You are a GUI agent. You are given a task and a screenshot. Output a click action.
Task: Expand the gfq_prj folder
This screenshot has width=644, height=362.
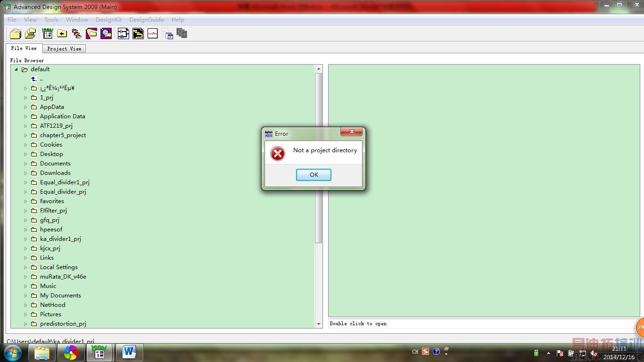click(x=26, y=220)
